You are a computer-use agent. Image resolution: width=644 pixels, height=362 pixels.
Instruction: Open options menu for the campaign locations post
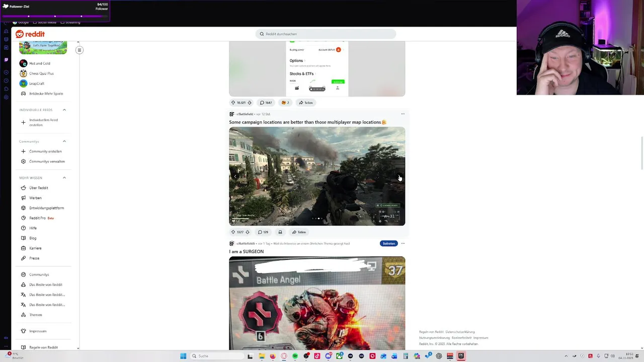(x=403, y=114)
